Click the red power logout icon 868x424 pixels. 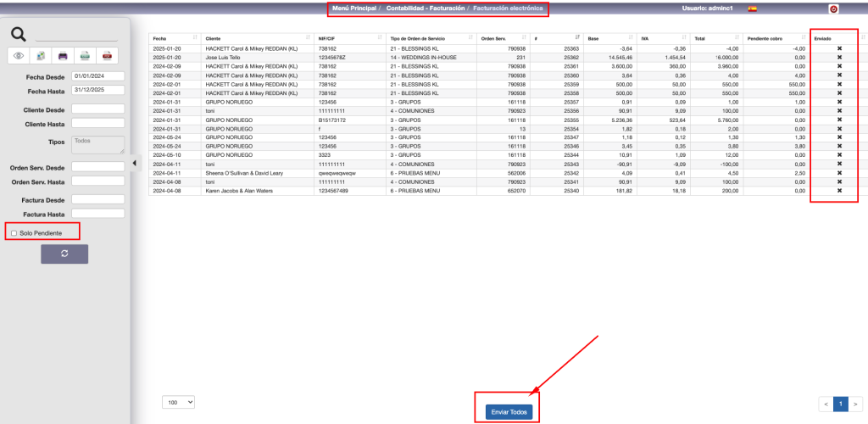pos(833,9)
